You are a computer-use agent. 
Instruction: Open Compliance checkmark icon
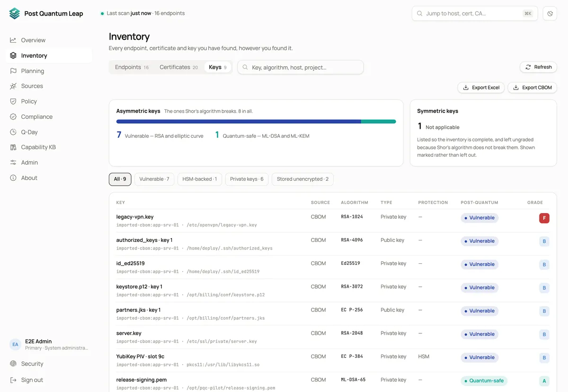(13, 117)
